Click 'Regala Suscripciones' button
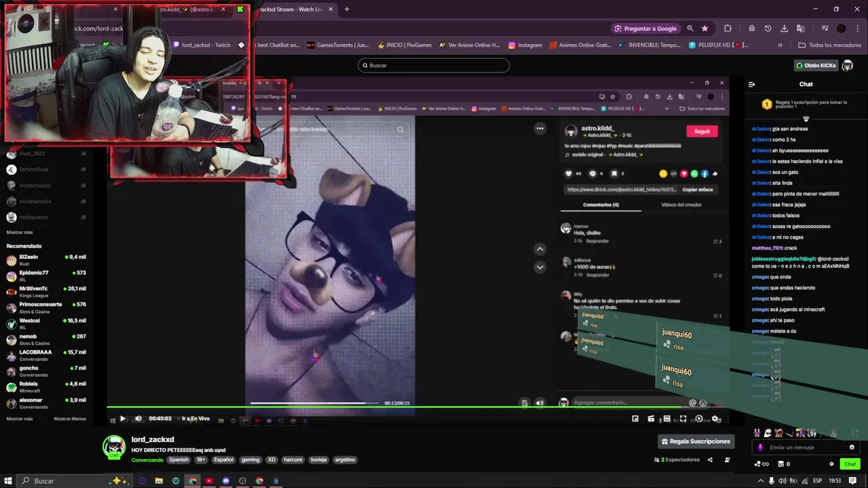The image size is (868, 488). pos(696,441)
